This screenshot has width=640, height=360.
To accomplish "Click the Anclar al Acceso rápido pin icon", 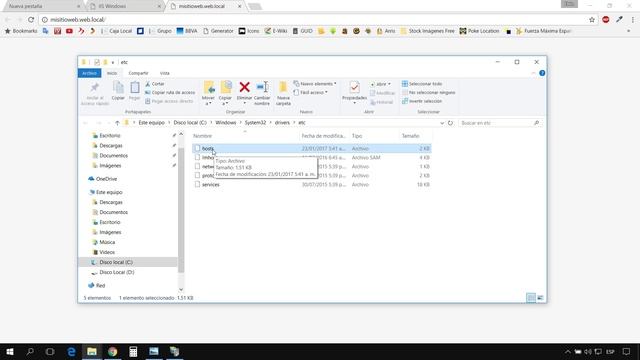I will tap(95, 87).
